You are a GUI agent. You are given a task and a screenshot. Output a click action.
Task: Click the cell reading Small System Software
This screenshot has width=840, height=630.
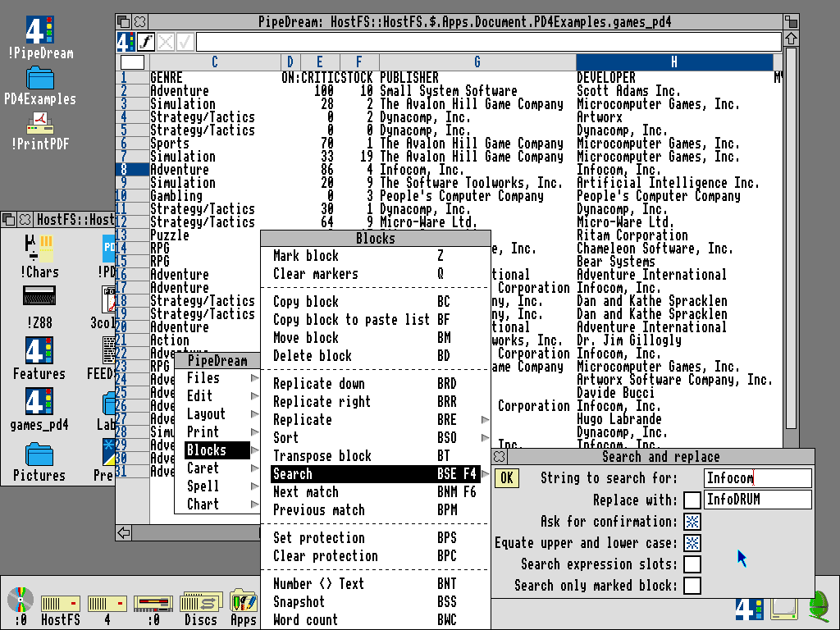[449, 91]
